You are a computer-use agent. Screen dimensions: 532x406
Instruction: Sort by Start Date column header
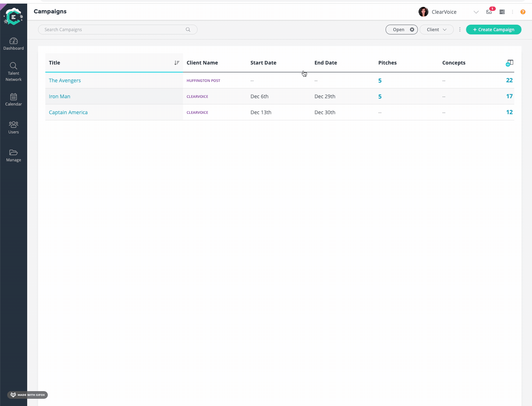pyautogui.click(x=263, y=63)
